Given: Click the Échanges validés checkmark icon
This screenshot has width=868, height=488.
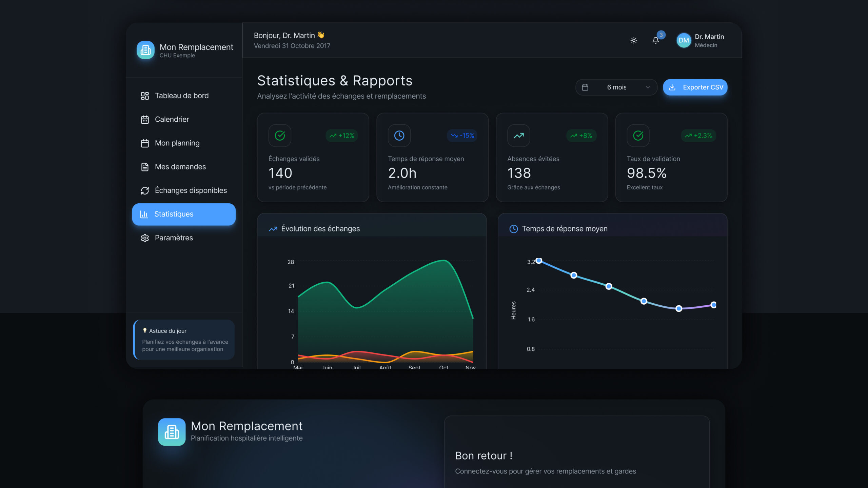Looking at the screenshot, I should (280, 136).
